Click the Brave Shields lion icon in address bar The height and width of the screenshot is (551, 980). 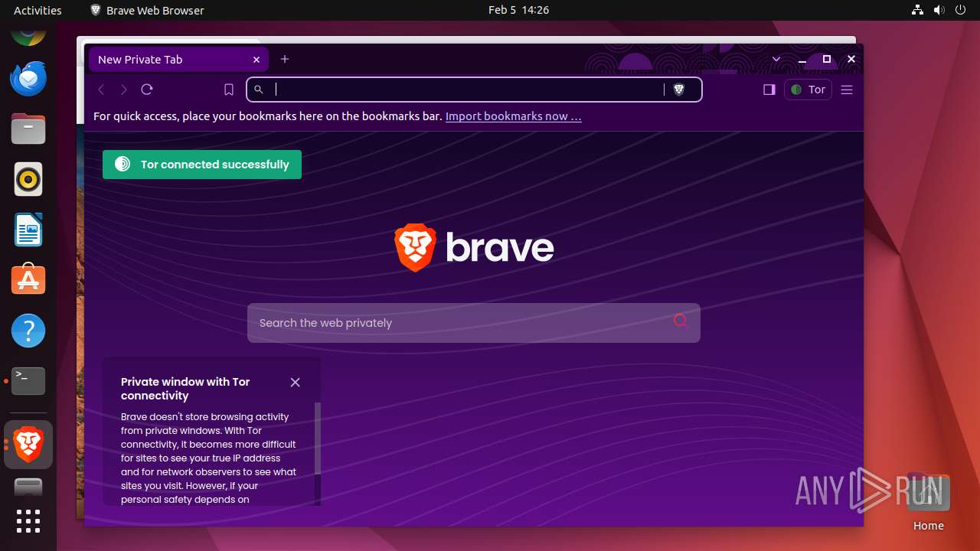point(678,90)
